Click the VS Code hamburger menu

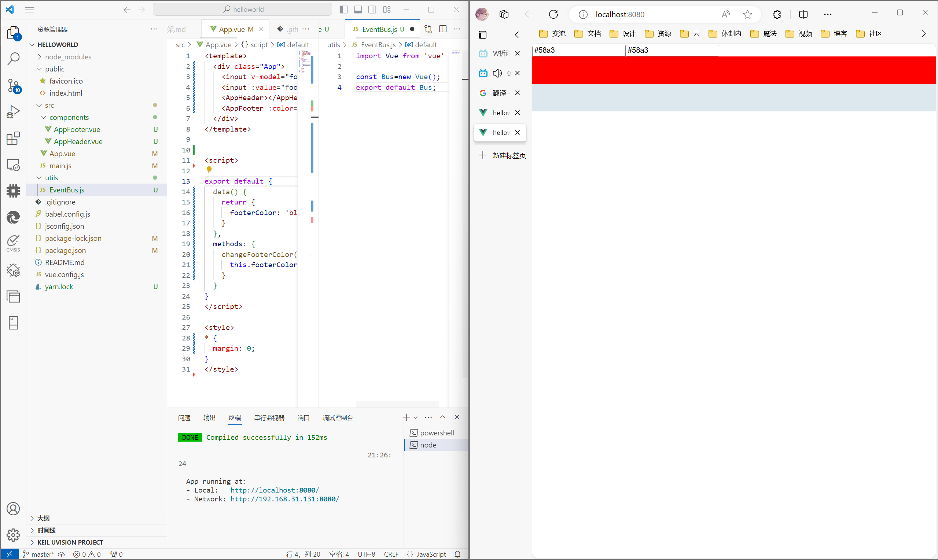click(x=30, y=10)
